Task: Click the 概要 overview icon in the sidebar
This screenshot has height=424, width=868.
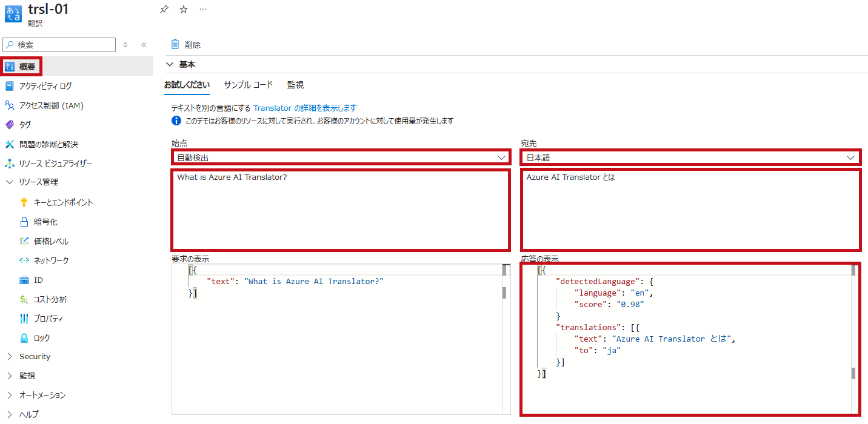Action: (9, 67)
